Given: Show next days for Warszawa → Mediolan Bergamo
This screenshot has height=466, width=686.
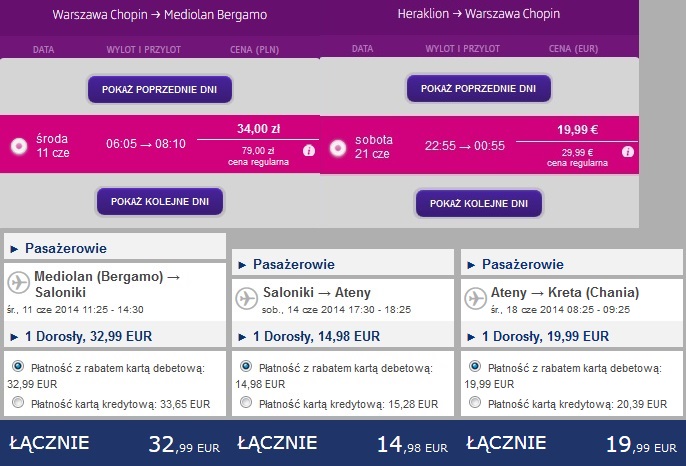Looking at the screenshot, I should pos(160,202).
